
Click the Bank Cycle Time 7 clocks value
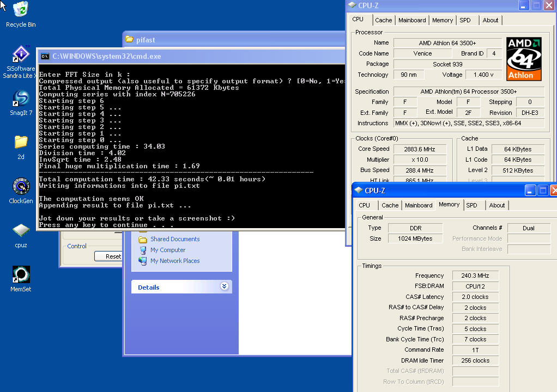475,339
